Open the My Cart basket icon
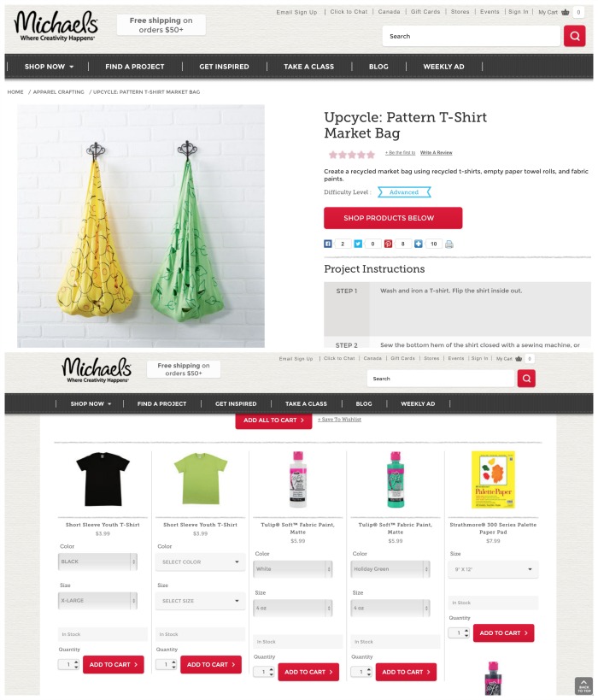 click(x=565, y=12)
